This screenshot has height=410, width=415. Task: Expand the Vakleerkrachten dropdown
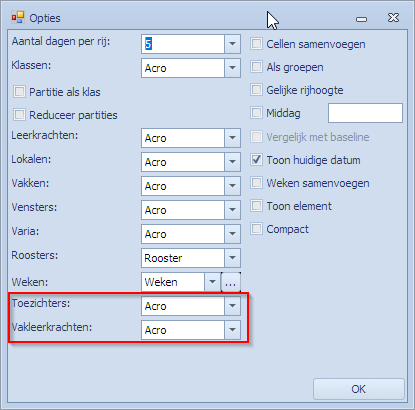[232, 330]
